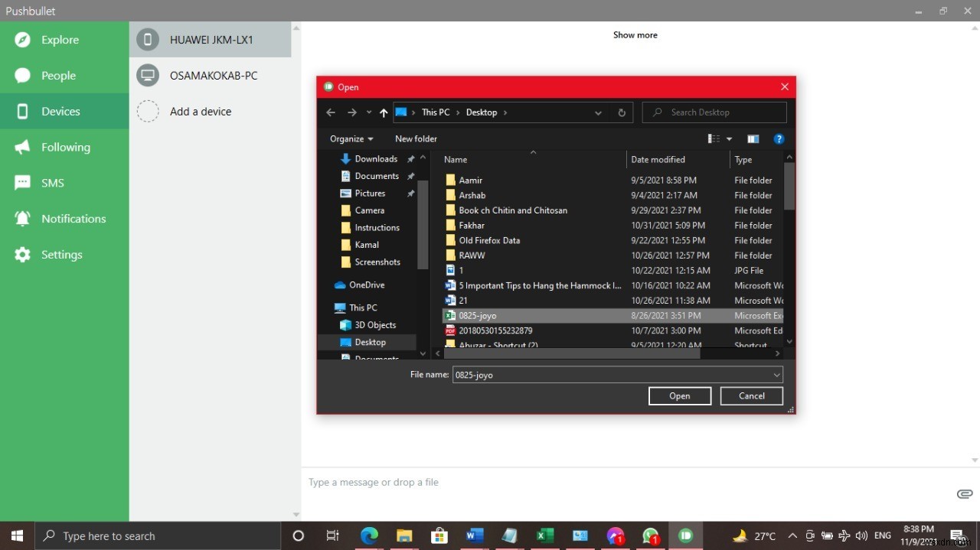980x550 pixels.
Task: Click the Help icon in the Open dialog
Action: pyautogui.click(x=779, y=138)
